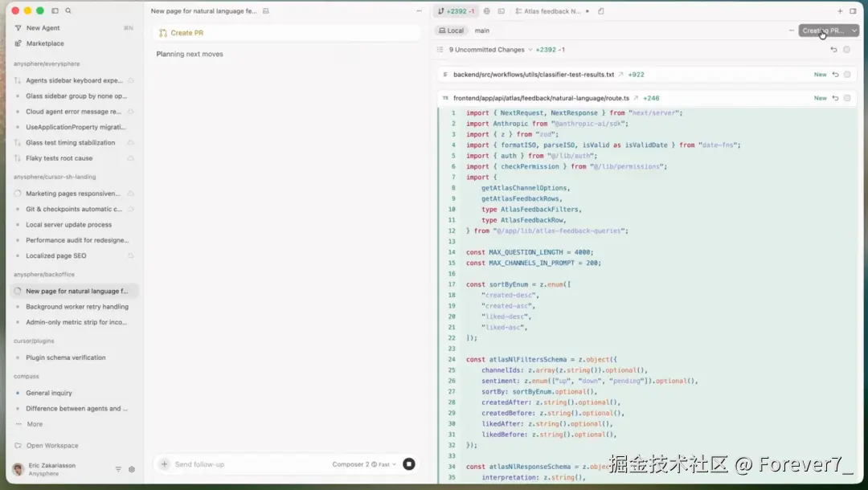Viewport: 868px width, 490px height.
Task: Open the chat pane more-options ellipsis
Action: coord(419,11)
